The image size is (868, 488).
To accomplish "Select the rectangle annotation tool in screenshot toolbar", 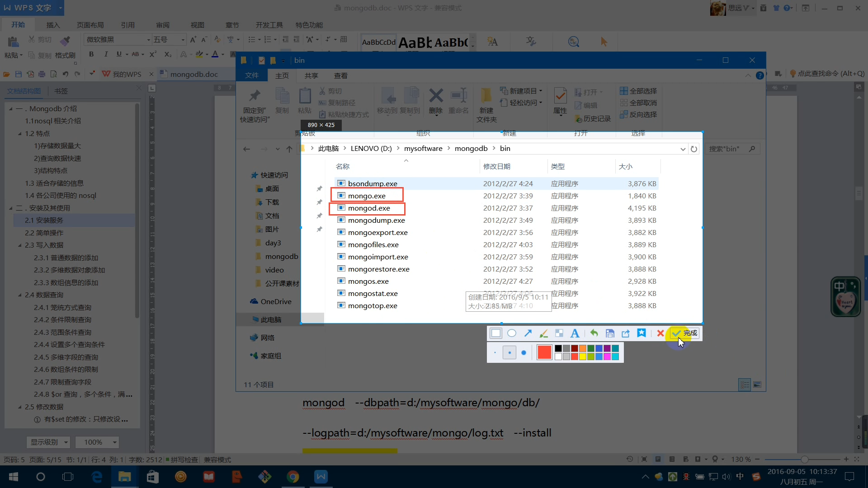I will 496,333.
